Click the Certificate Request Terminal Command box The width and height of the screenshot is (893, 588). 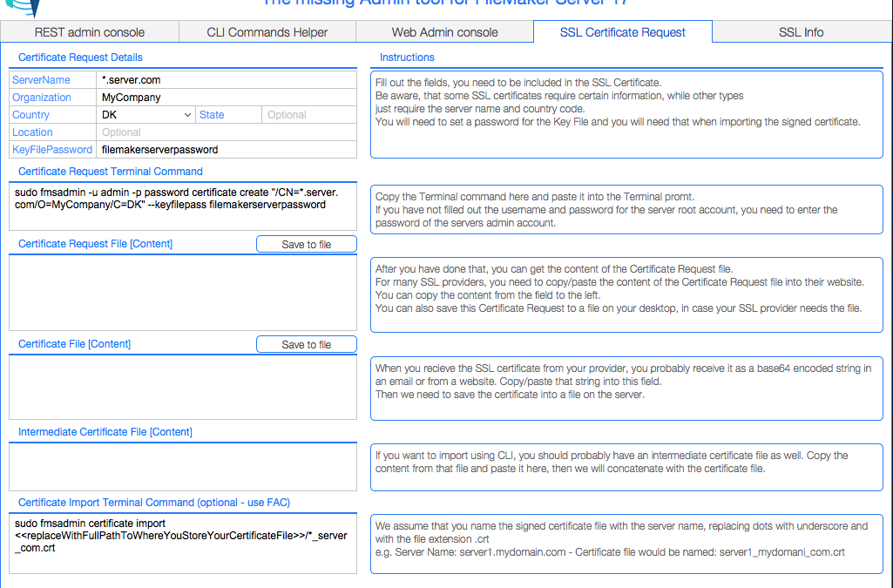click(183, 206)
